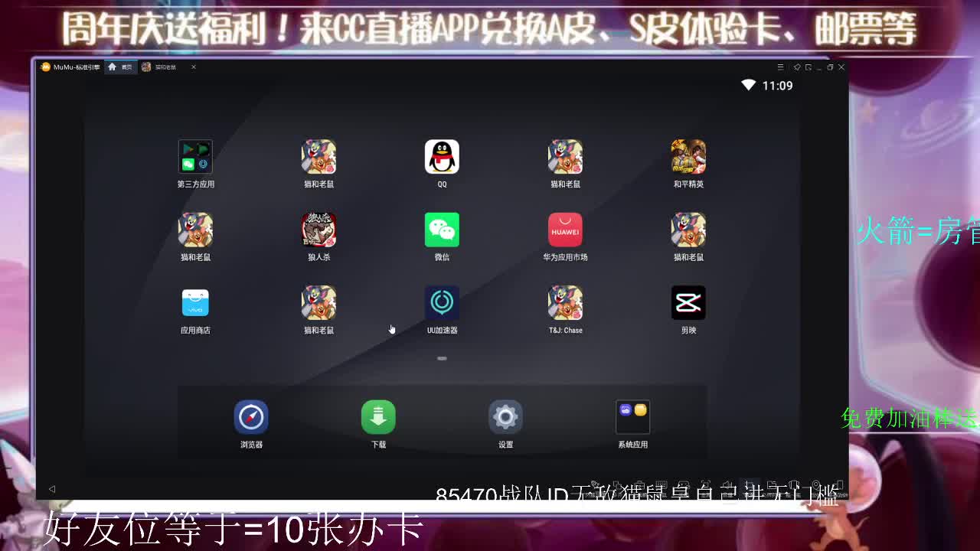Launch the QQ penguin app
980x551 pixels.
click(442, 157)
